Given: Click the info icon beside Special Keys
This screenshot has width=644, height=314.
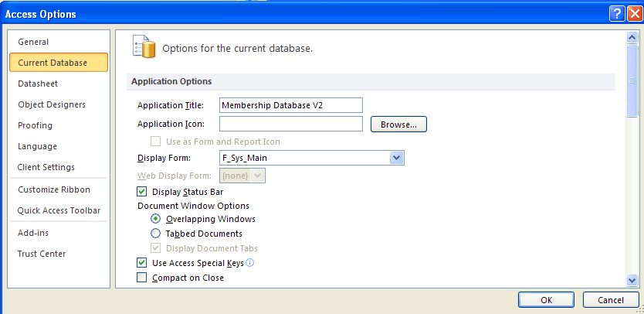Looking at the screenshot, I should [249, 262].
